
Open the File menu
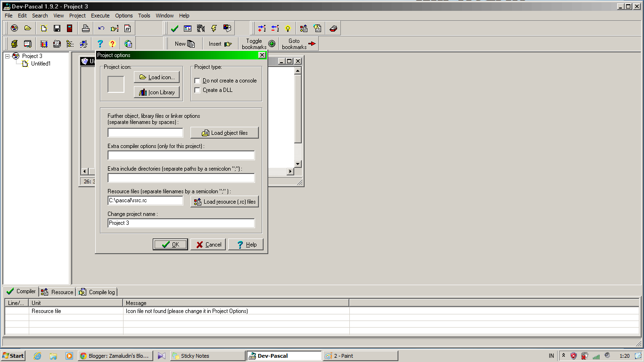point(8,16)
